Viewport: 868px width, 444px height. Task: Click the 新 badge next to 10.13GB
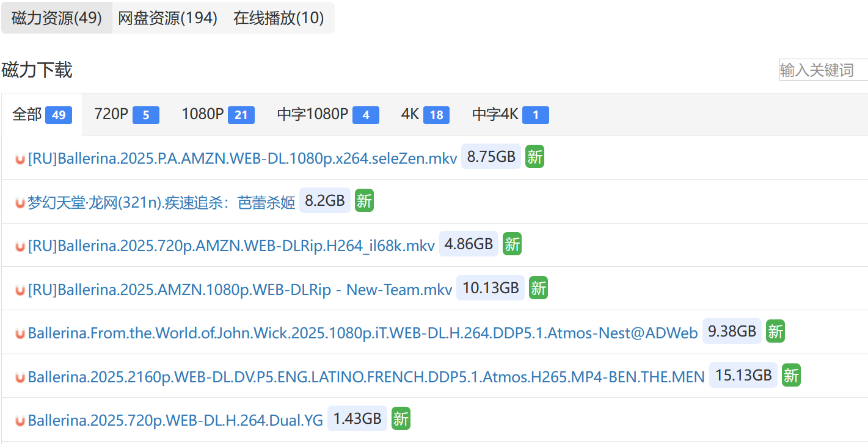coord(538,288)
